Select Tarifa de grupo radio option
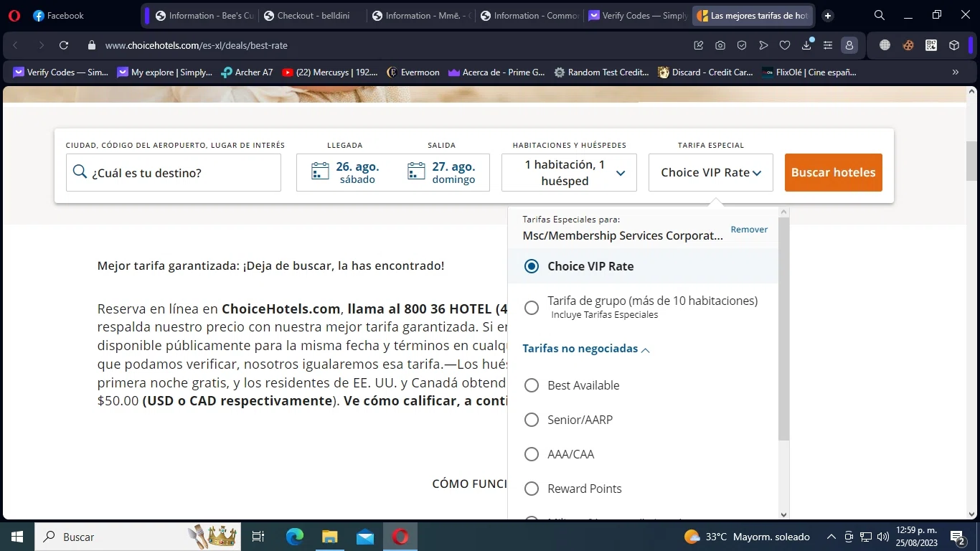980x551 pixels. 532,308
